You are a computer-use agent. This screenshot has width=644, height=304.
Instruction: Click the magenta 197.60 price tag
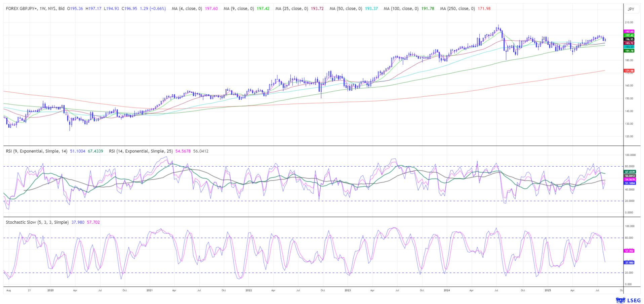(x=629, y=32)
